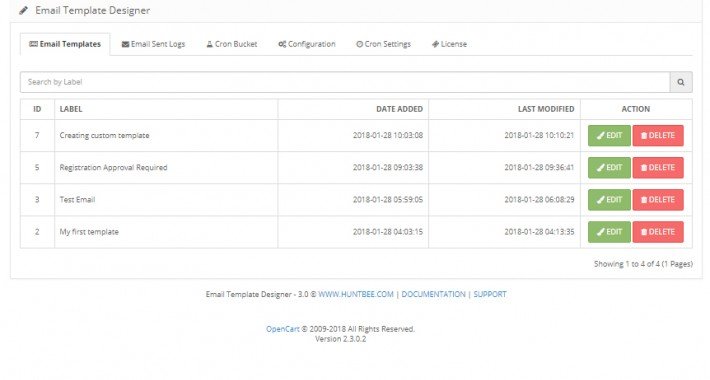This screenshot has height=380, width=710.
Task: Click date added 2018-01-28 09:03:38
Action: (x=388, y=168)
